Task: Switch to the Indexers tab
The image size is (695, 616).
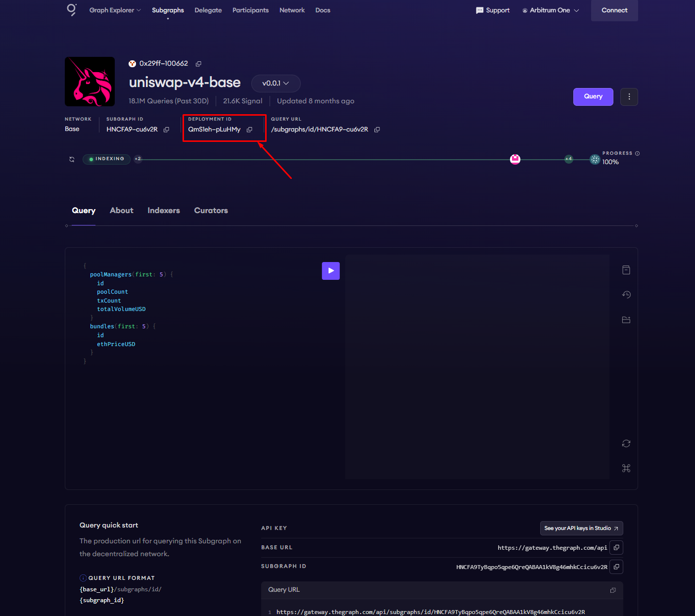Action: pyautogui.click(x=164, y=211)
